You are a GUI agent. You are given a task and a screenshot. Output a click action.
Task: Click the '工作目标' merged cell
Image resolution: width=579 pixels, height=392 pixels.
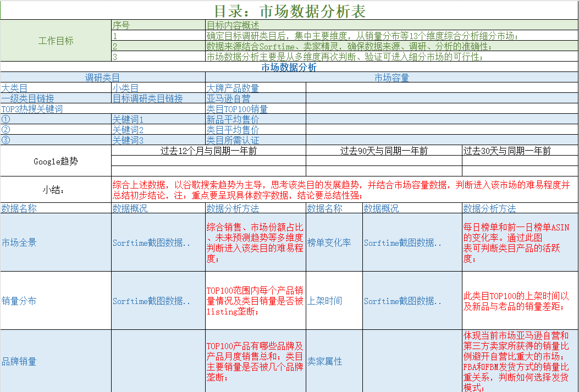coord(56,41)
